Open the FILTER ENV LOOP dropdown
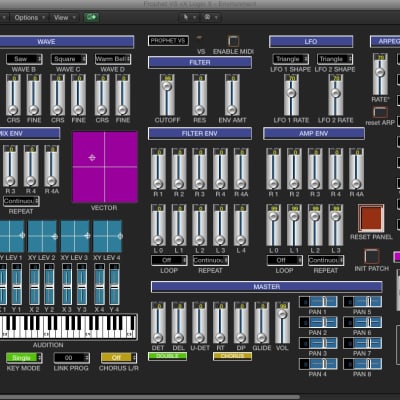The height and width of the screenshot is (400, 400). pyautogui.click(x=169, y=260)
